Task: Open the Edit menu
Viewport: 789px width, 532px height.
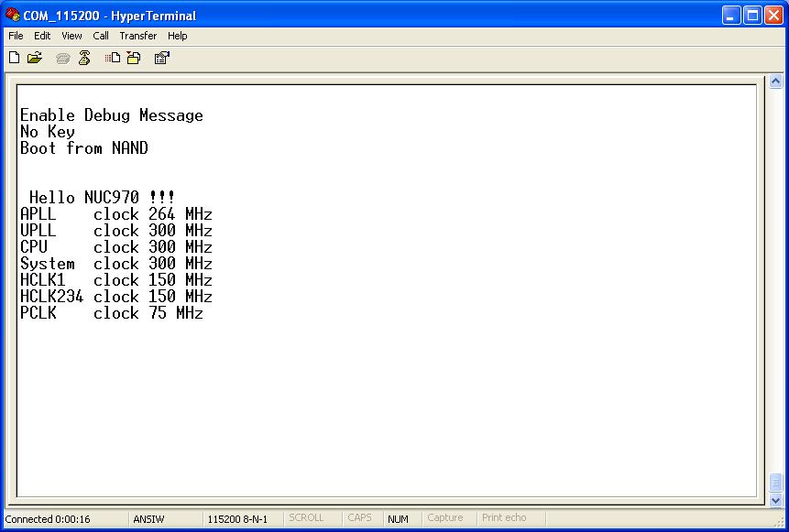Action: click(x=42, y=36)
